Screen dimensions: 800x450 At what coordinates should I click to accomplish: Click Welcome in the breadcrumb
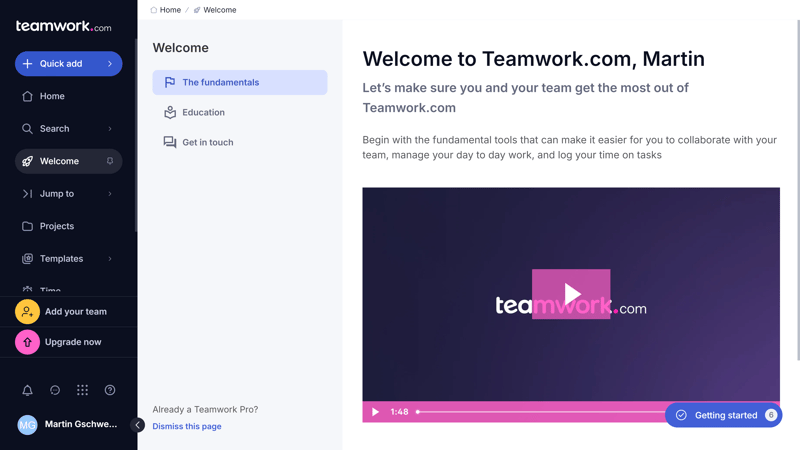point(219,10)
